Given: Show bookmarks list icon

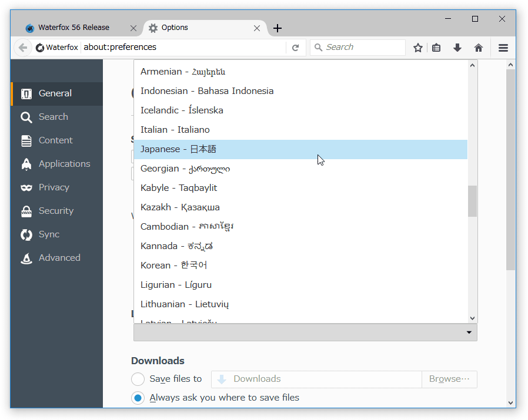Looking at the screenshot, I should tap(436, 48).
